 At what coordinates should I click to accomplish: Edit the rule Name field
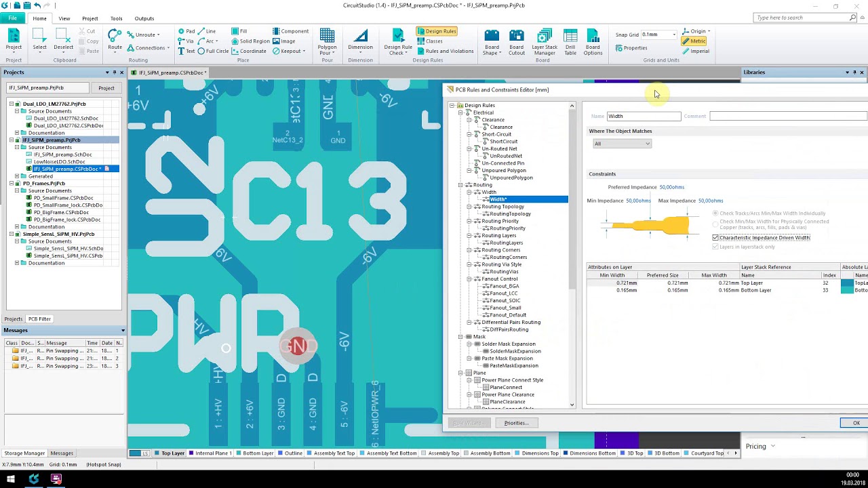coord(644,116)
